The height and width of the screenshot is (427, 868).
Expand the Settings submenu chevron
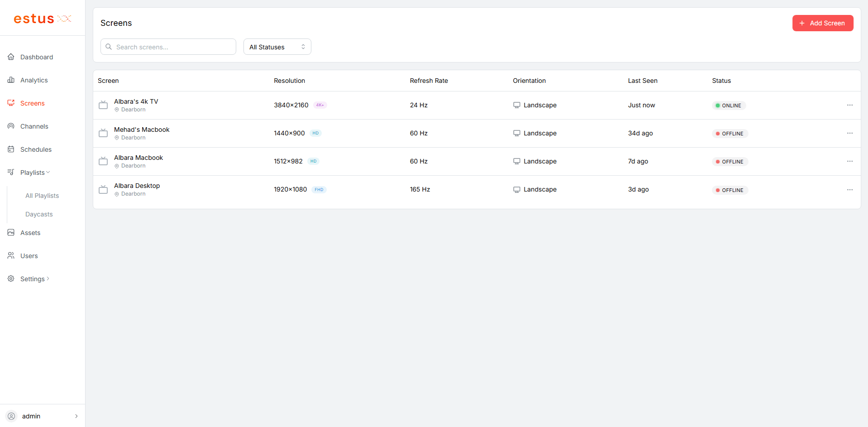coord(48,278)
